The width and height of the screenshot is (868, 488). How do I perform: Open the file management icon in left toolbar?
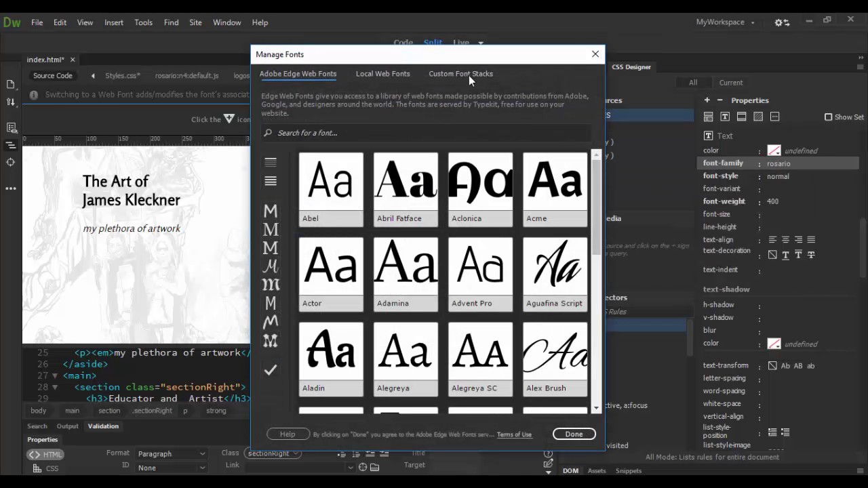[11, 102]
